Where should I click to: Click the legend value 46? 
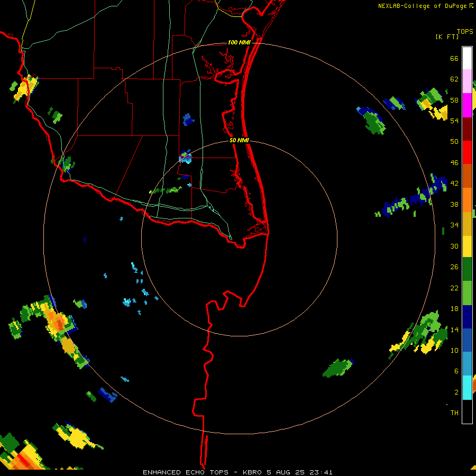tap(454, 163)
